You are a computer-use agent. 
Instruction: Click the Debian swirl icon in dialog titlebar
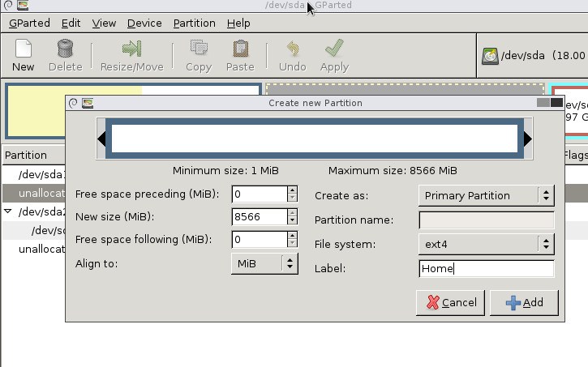73,103
